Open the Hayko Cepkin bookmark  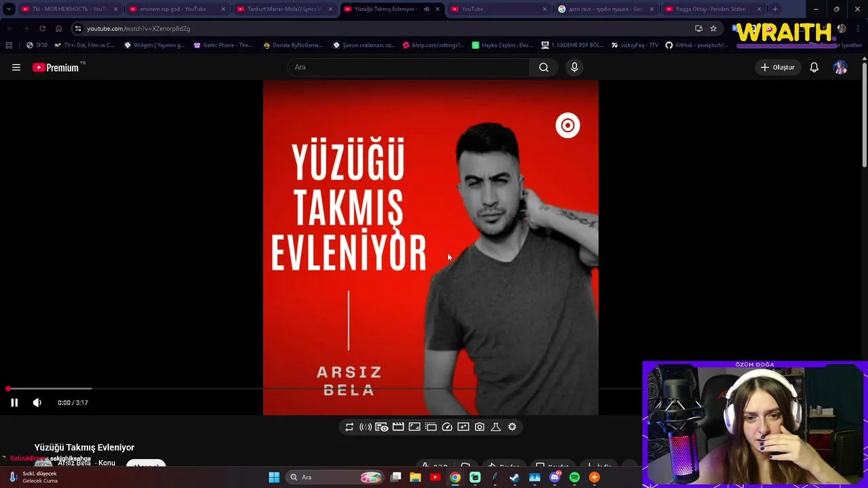(502, 45)
